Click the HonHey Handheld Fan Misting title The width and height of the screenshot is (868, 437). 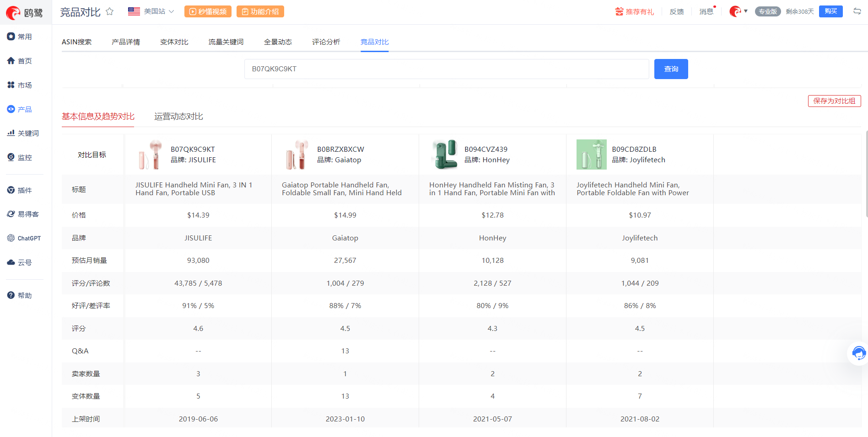492,189
